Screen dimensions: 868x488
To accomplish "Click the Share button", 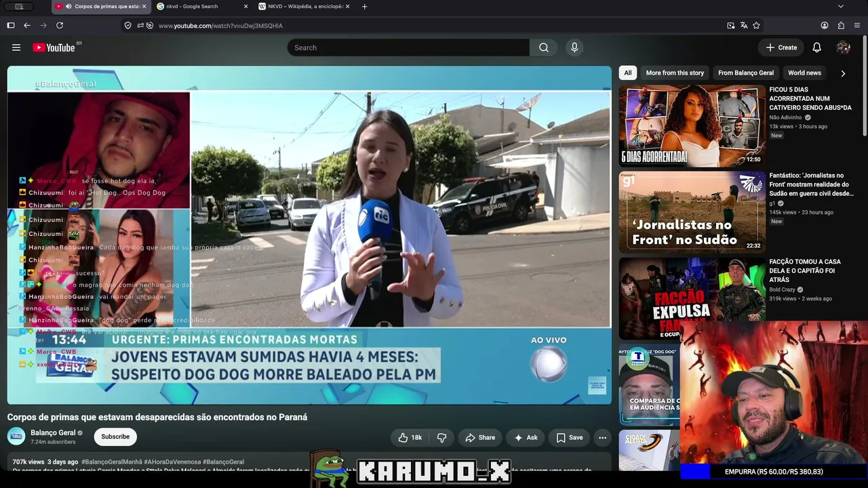I will 479,438.
